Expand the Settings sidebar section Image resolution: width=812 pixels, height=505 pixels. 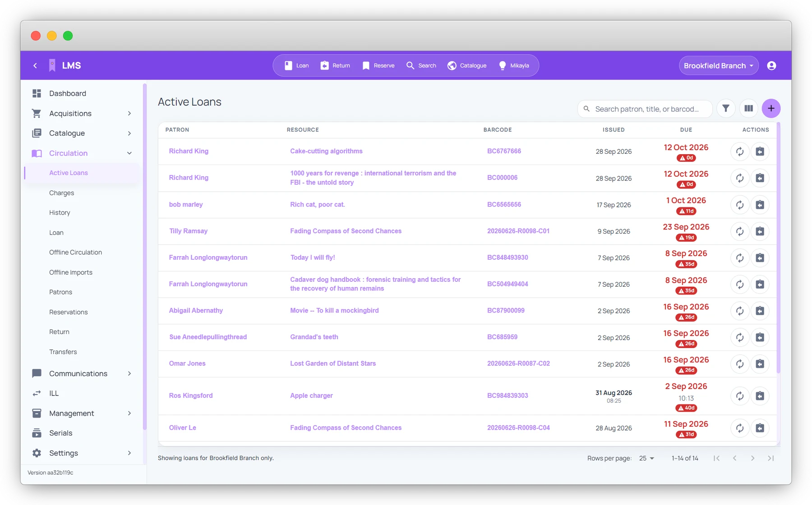[129, 453]
